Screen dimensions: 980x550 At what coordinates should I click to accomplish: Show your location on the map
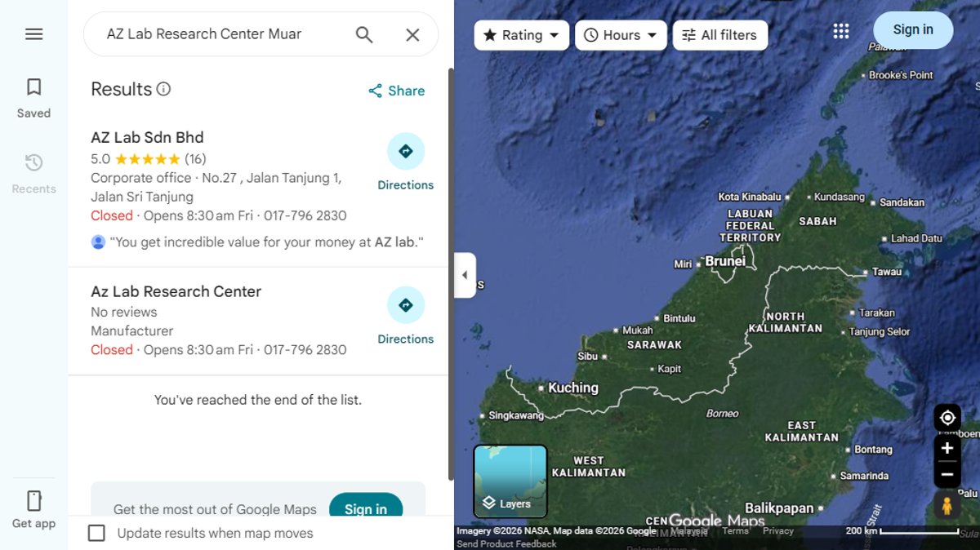coord(947,418)
